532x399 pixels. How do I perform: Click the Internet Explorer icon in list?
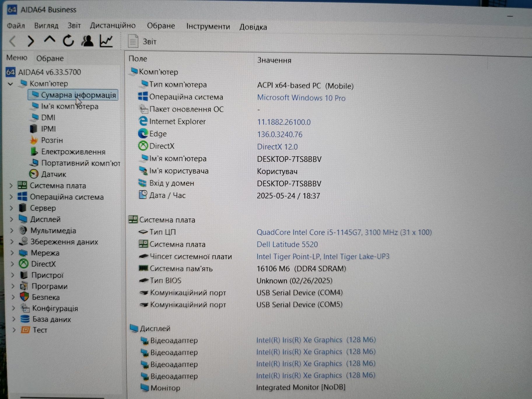tap(143, 121)
